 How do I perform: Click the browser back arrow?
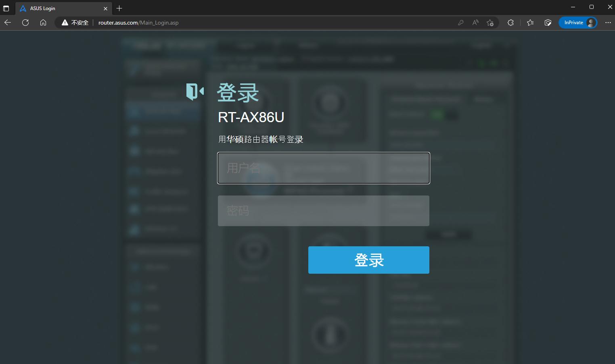[8, 23]
